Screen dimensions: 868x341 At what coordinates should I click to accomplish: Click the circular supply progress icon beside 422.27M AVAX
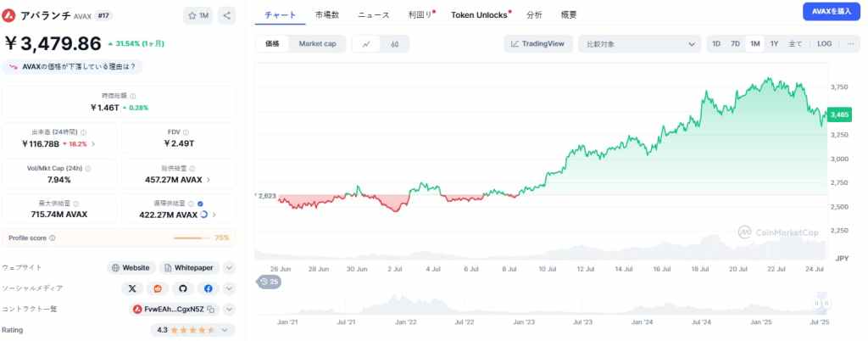point(203,215)
